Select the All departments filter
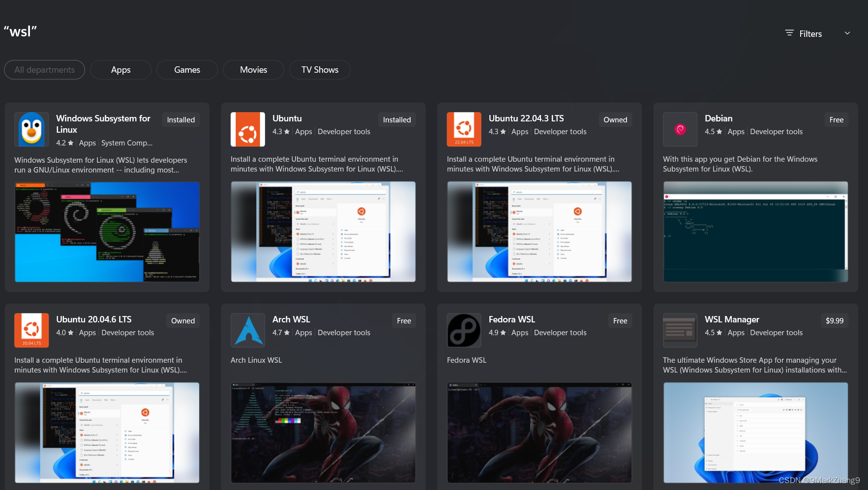Viewport: 868px width, 490px height. (44, 70)
